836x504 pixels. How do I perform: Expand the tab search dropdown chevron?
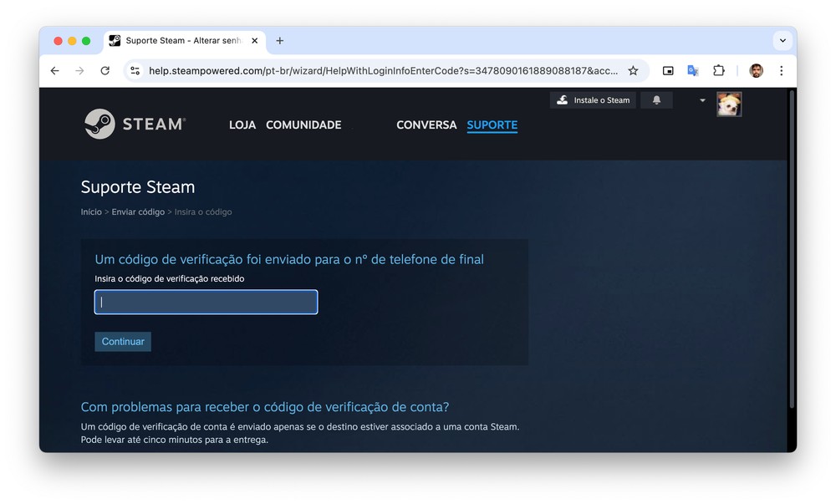[782, 40]
